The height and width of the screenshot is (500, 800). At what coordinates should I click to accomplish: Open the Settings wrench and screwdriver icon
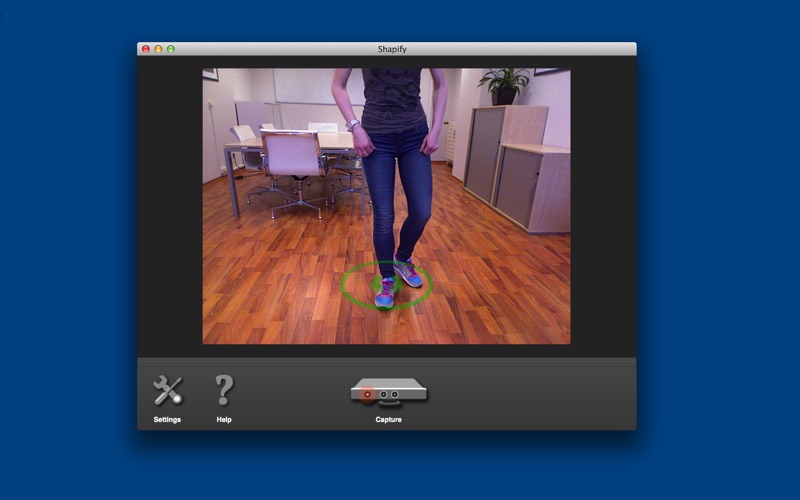[x=167, y=390]
